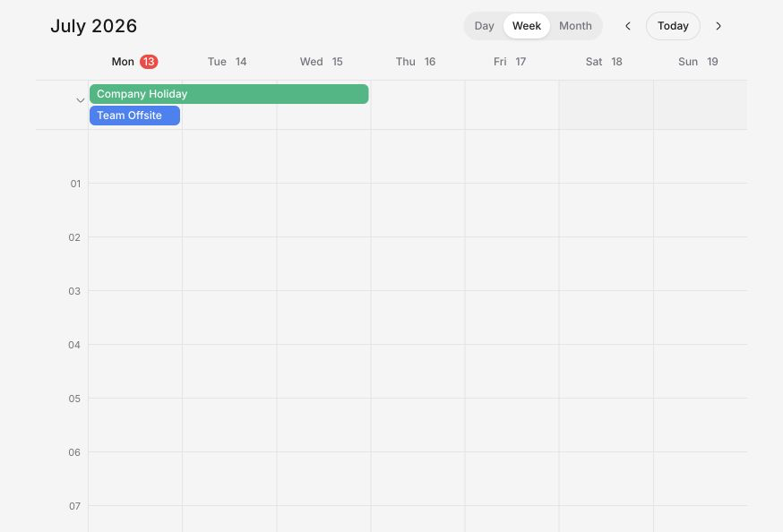Go to the previous week arrow

coord(628,26)
